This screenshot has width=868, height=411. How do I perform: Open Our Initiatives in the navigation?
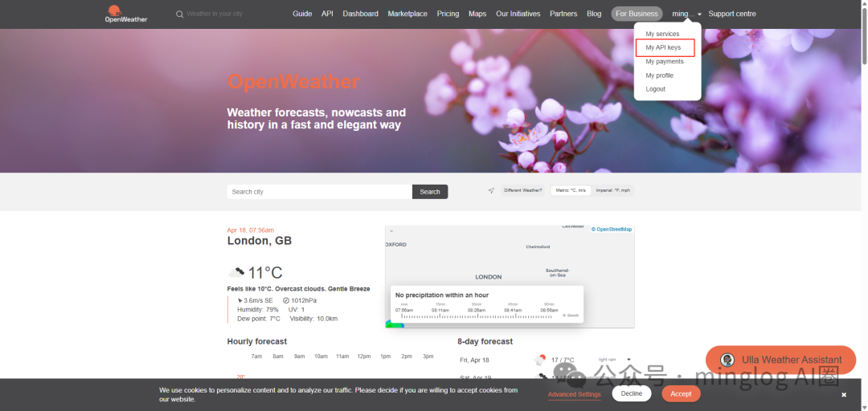518,14
